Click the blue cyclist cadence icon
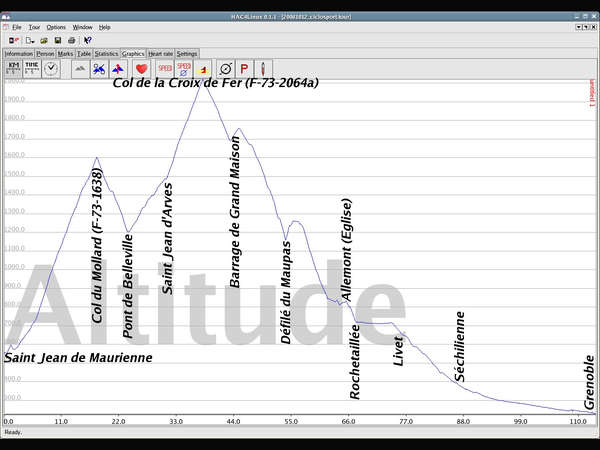This screenshot has height=450, width=600. [x=99, y=69]
